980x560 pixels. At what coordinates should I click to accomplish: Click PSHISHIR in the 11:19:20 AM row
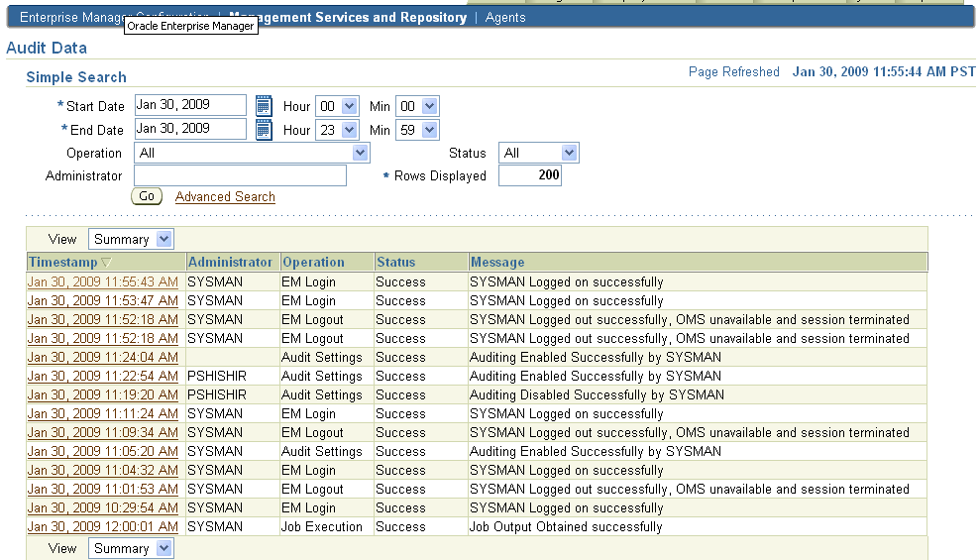[x=217, y=395]
